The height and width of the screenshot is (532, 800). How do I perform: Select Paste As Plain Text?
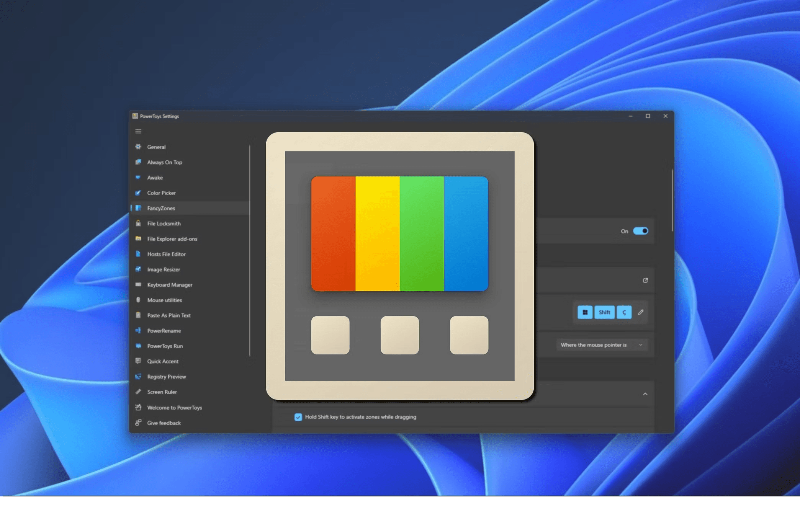point(190,315)
